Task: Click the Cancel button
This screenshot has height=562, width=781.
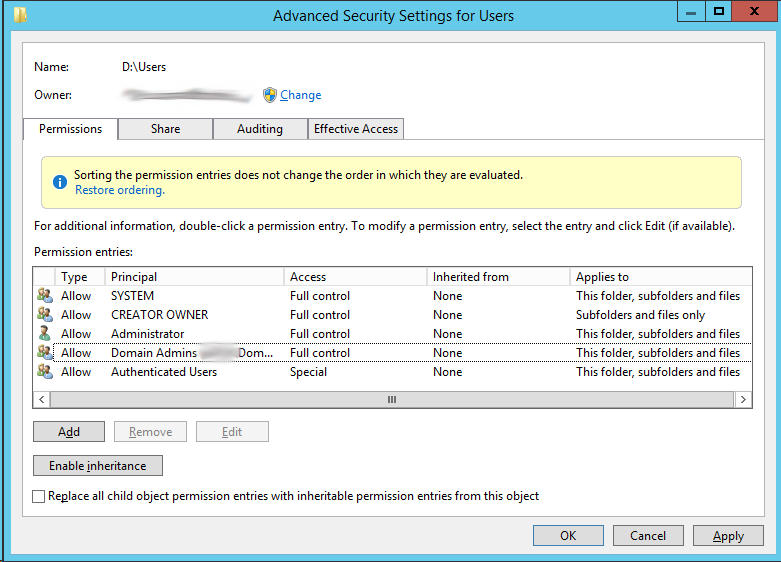Action: [648, 536]
